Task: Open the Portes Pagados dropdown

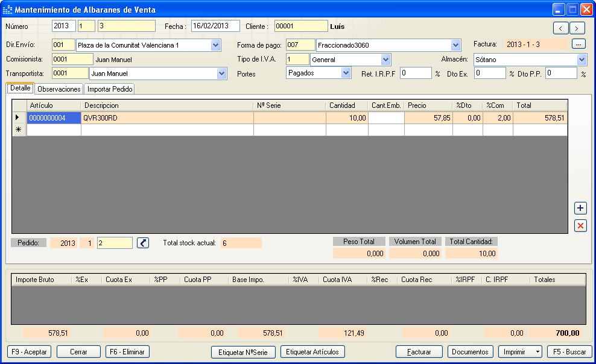Action: 346,73
